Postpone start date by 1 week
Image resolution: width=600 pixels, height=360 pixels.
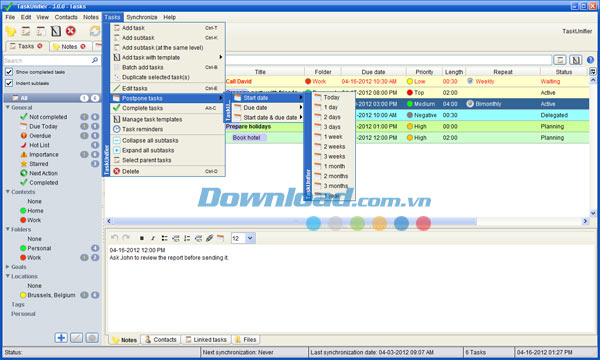pyautogui.click(x=333, y=137)
